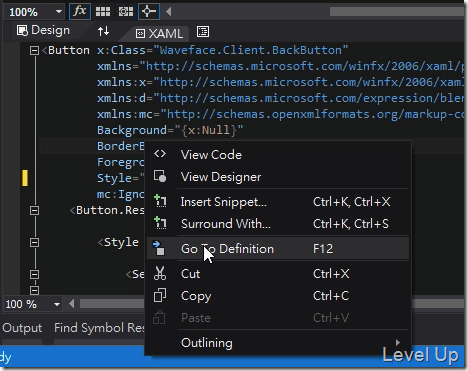Expand the Outlining submenu arrow
Screen dimensions: 468x371
(x=397, y=342)
